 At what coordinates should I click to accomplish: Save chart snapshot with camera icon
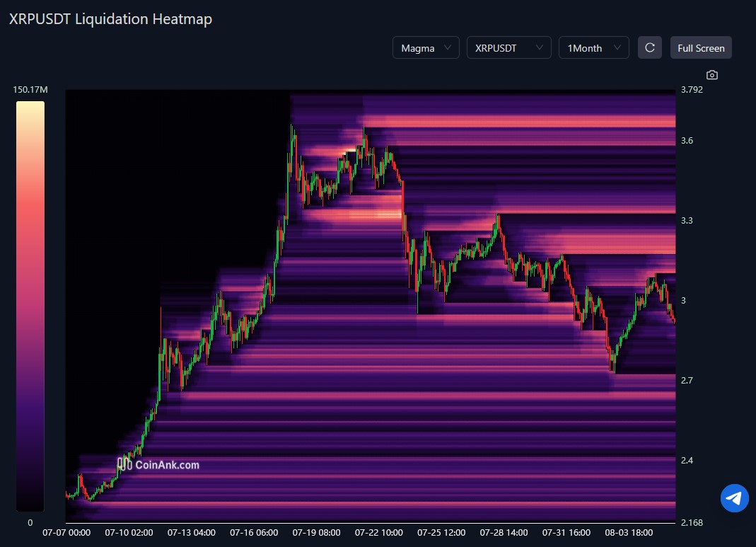711,75
